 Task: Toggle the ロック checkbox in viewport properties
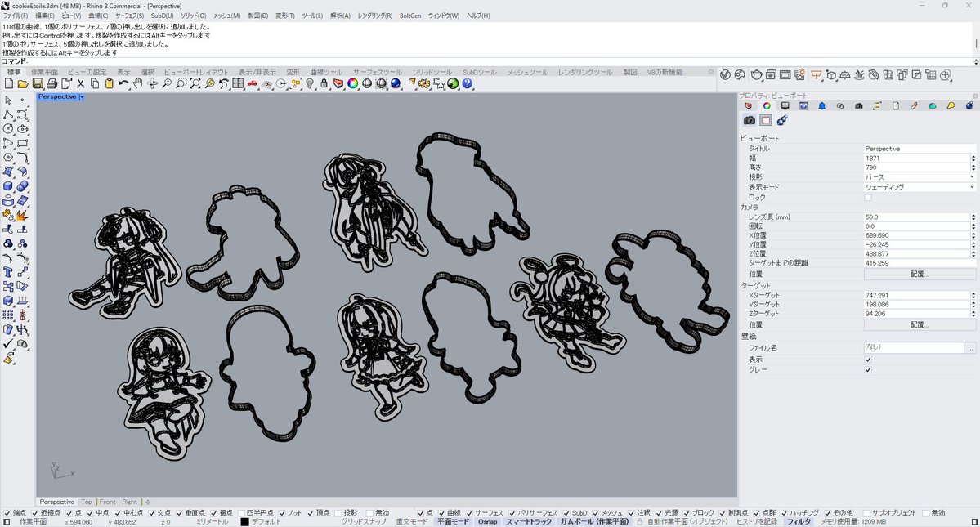(868, 197)
